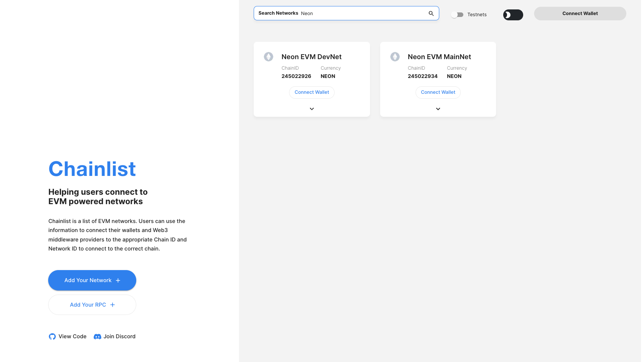The image size is (644, 362).
Task: Toggle the Testnets switch
Action: pyautogui.click(x=457, y=15)
